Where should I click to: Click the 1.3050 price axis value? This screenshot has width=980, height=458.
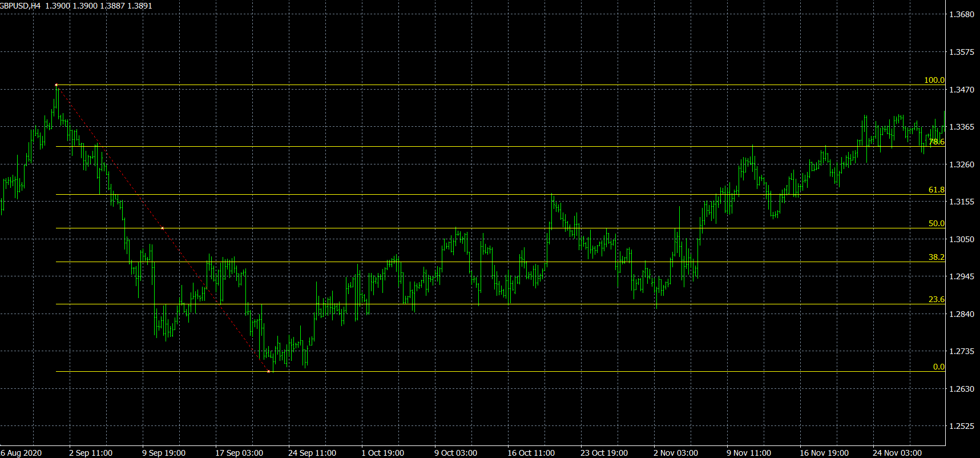[961, 239]
